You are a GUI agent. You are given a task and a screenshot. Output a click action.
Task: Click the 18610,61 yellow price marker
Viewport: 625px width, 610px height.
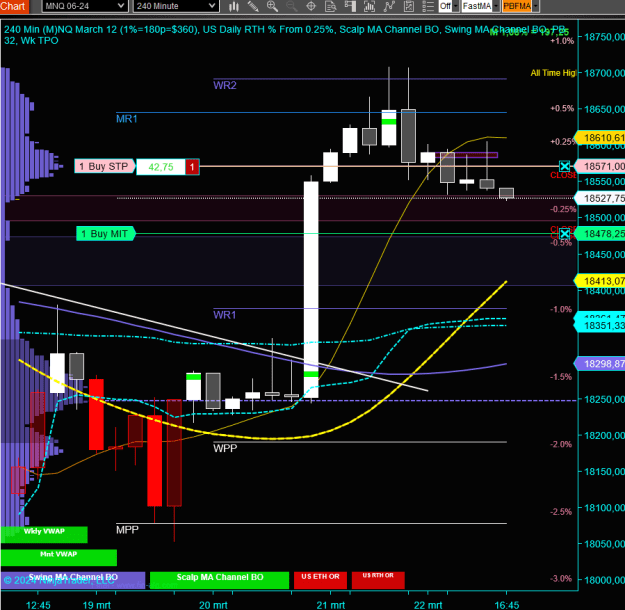600,138
